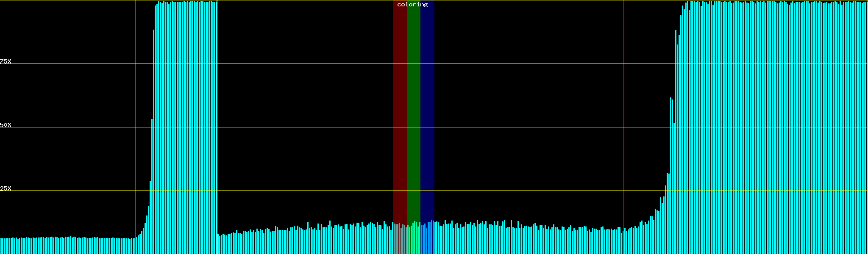Viewport: 868px width, 254px height.
Task: Click the 50% axis label
Action: 6,125
